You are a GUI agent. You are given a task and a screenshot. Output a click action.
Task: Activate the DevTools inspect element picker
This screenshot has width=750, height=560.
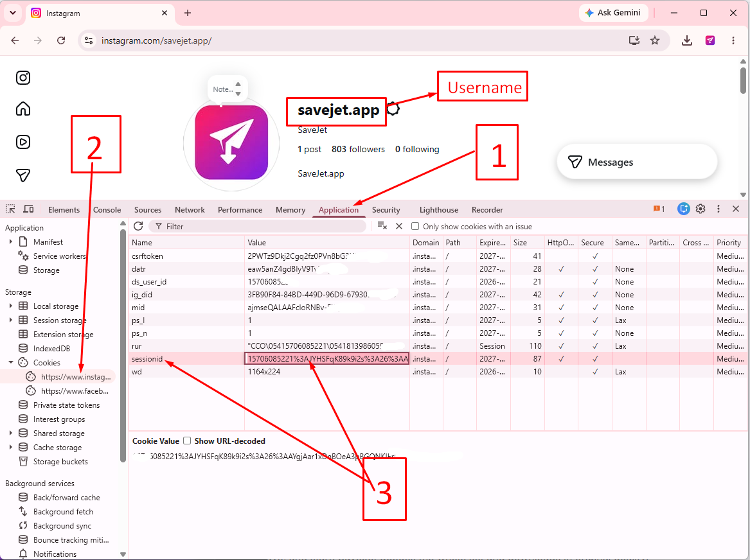[10, 209]
